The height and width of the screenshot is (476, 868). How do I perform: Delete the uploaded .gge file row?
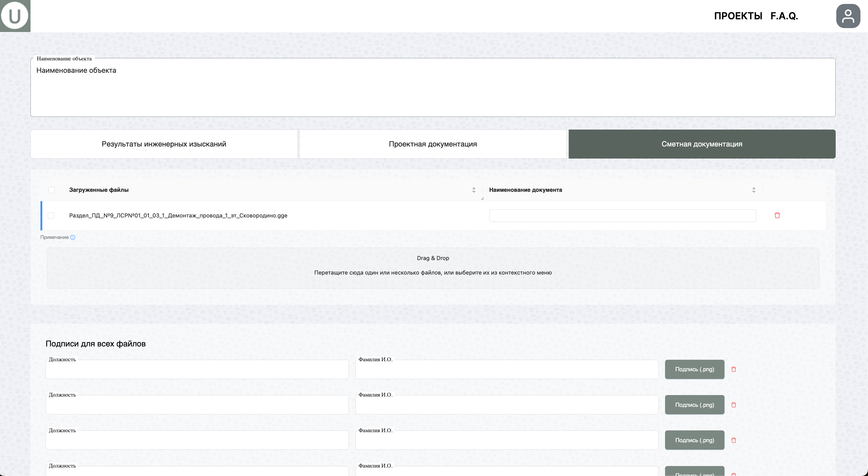777,215
